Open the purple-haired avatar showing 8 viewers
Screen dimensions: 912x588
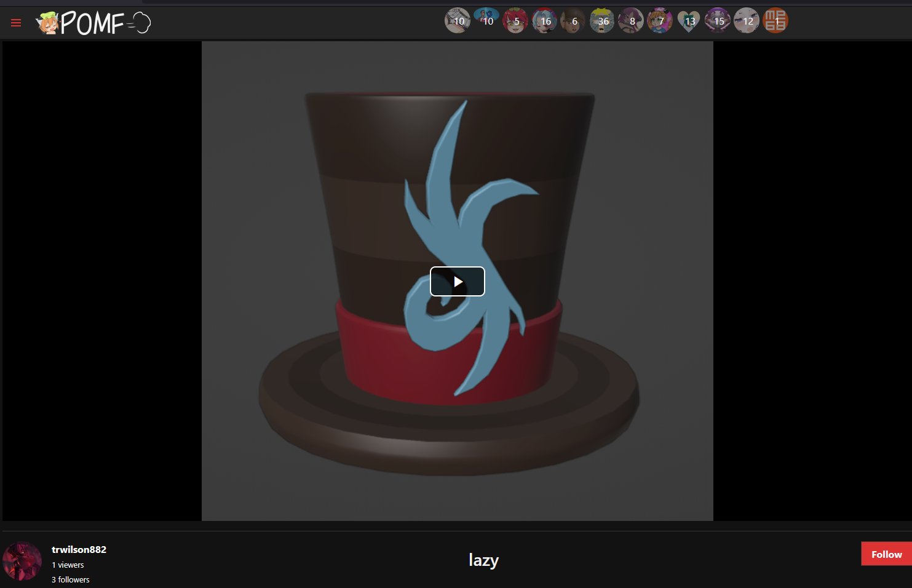(630, 21)
